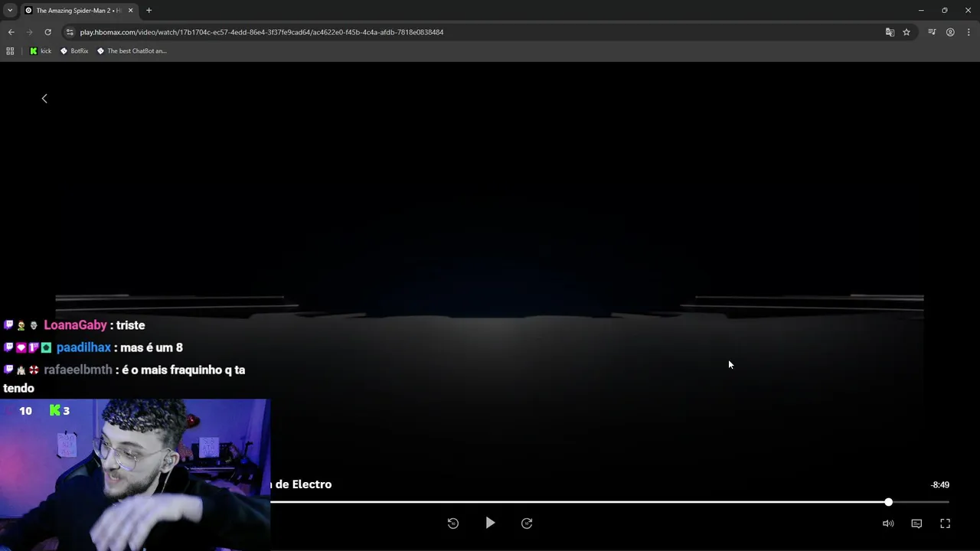This screenshot has width=980, height=551.
Task: Enter fullscreen mode
Action: coord(945,523)
